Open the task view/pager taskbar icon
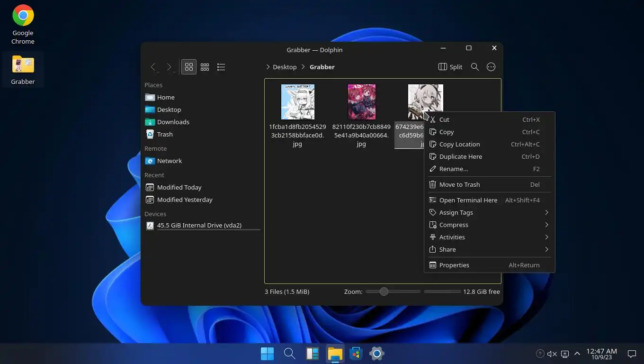 pos(312,354)
